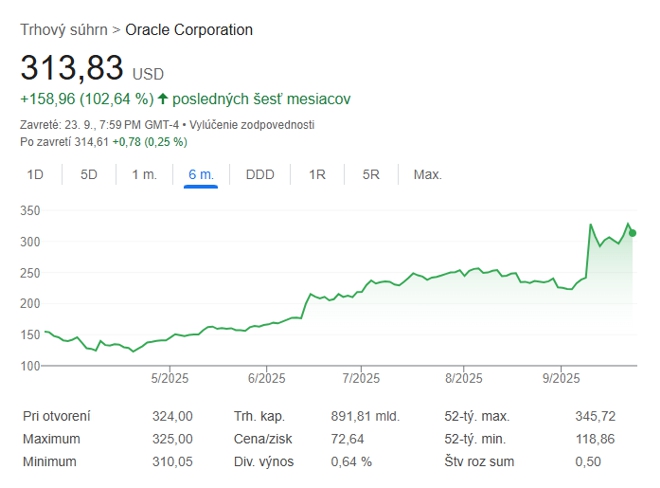Select the 5R time range tab
This screenshot has width=660, height=488.
(371, 175)
